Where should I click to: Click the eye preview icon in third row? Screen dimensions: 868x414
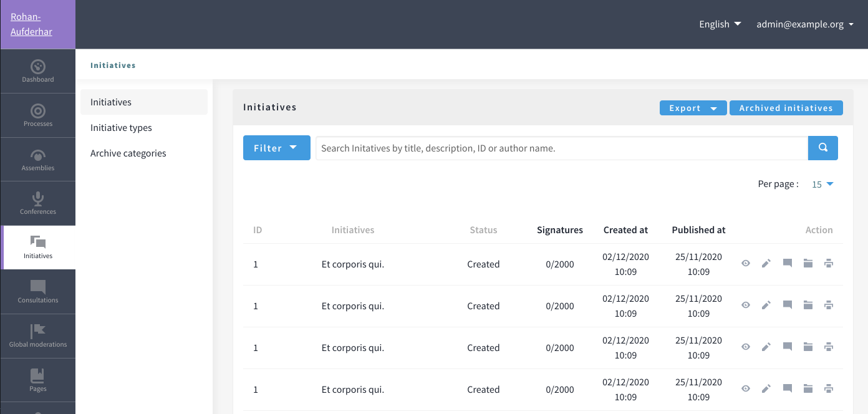coord(746,347)
